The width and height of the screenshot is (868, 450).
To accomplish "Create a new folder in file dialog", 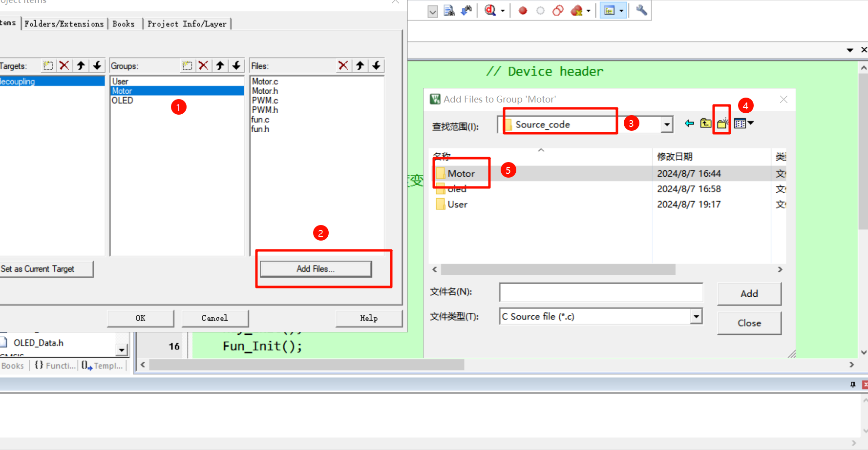I will (x=722, y=123).
